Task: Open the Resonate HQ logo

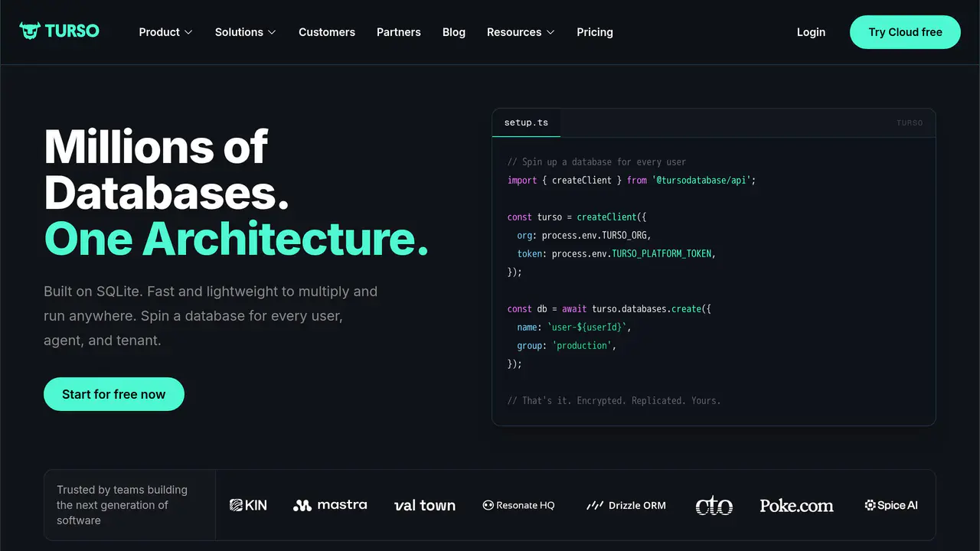Action: [518, 505]
